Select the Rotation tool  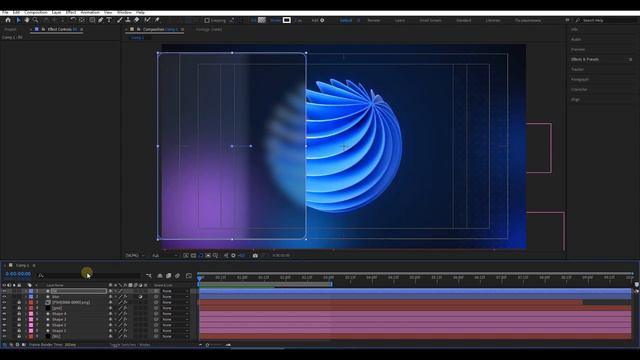[73, 20]
